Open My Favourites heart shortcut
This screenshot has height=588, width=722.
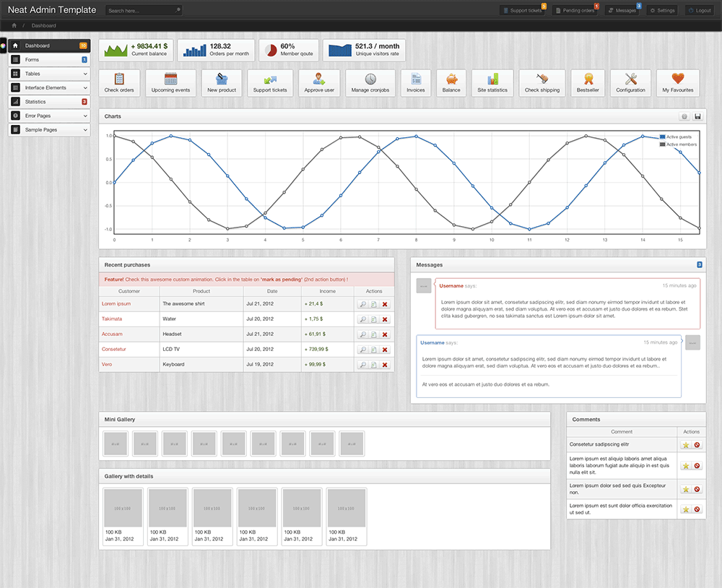(677, 79)
